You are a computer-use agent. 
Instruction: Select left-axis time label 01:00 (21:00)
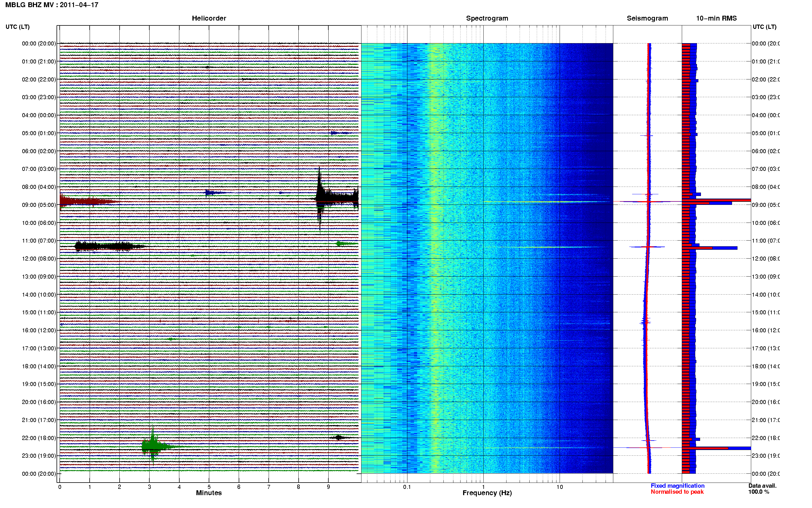click(x=39, y=61)
